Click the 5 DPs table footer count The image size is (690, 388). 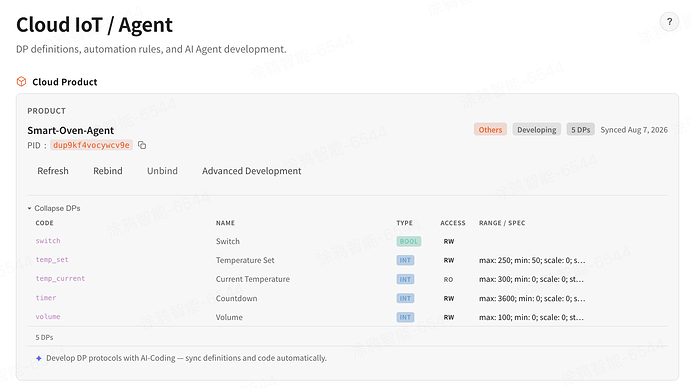44,337
